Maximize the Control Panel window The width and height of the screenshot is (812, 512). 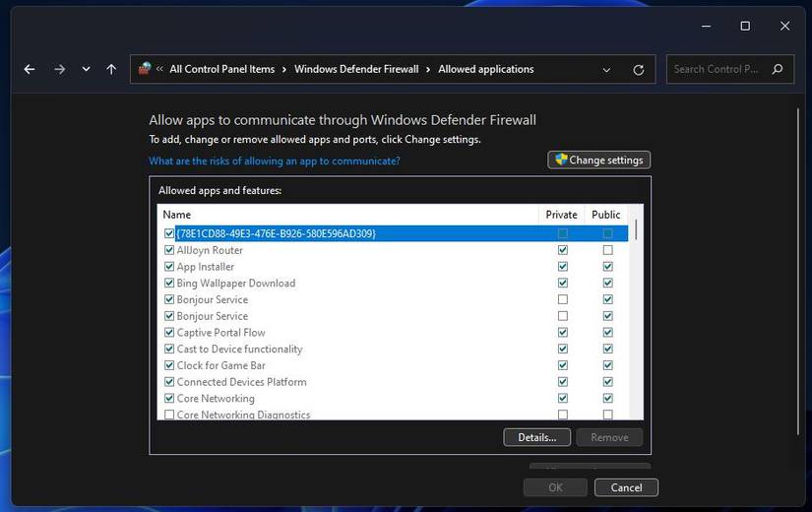pyautogui.click(x=745, y=26)
